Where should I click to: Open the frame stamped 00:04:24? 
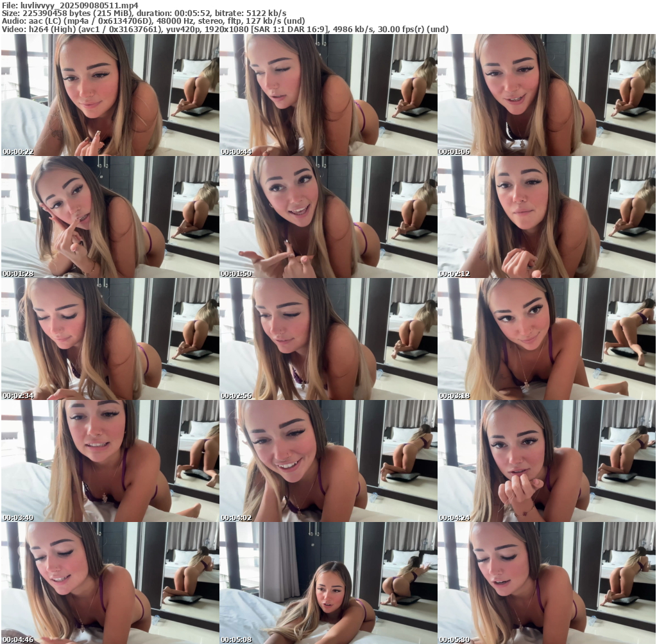pyautogui.click(x=547, y=461)
